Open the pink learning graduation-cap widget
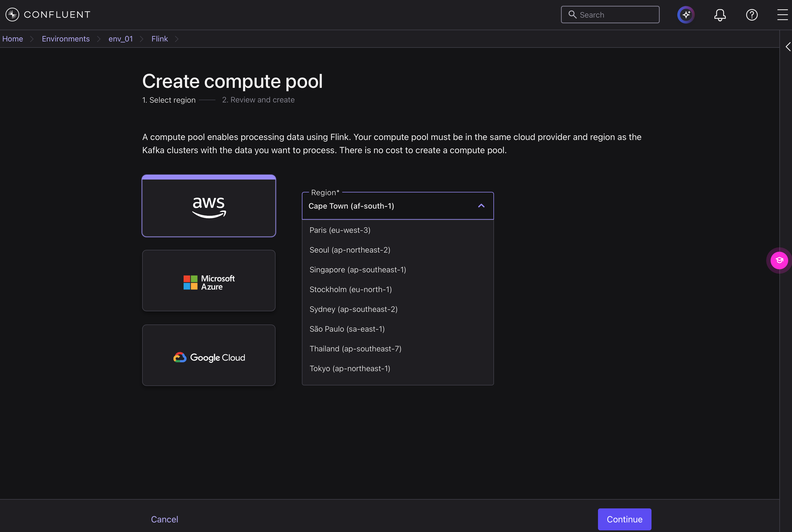Screen dimensions: 792x532 pyautogui.click(x=779, y=261)
